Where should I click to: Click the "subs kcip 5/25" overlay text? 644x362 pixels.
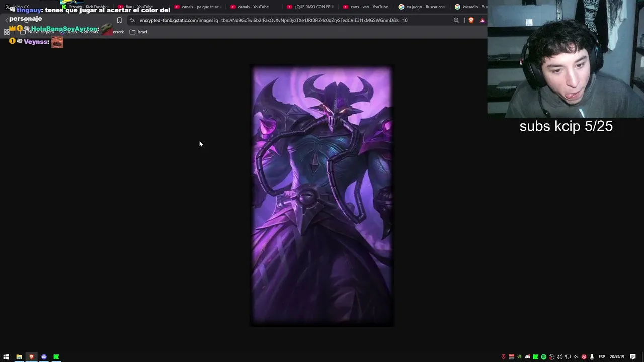click(x=566, y=126)
